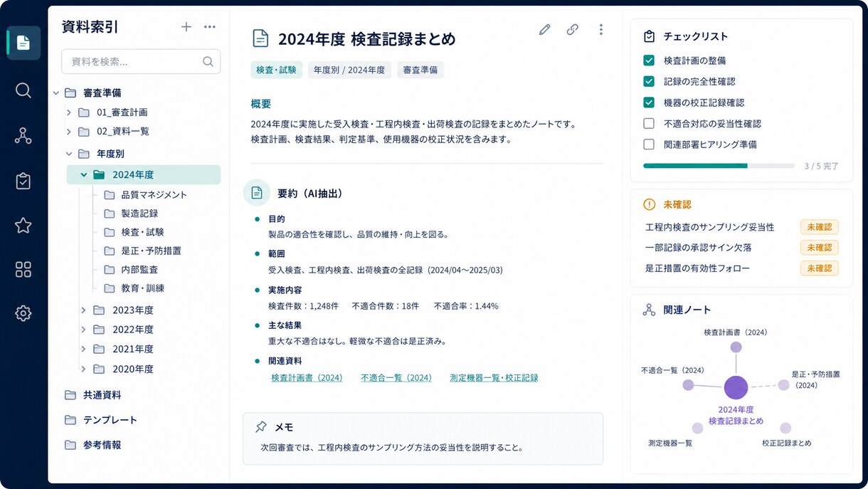Image resolution: width=868 pixels, height=489 pixels.
Task: Open the apps grid icon in sidebar
Action: pyautogui.click(x=23, y=269)
